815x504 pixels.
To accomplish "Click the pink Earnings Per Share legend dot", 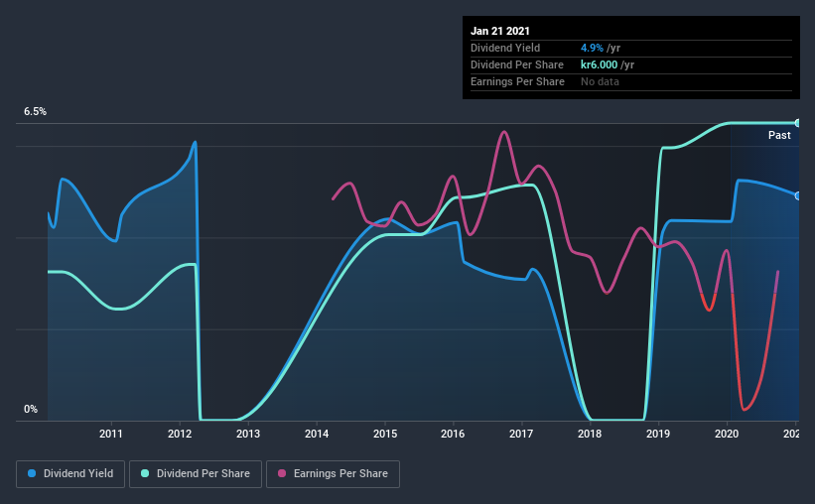I will tap(282, 473).
